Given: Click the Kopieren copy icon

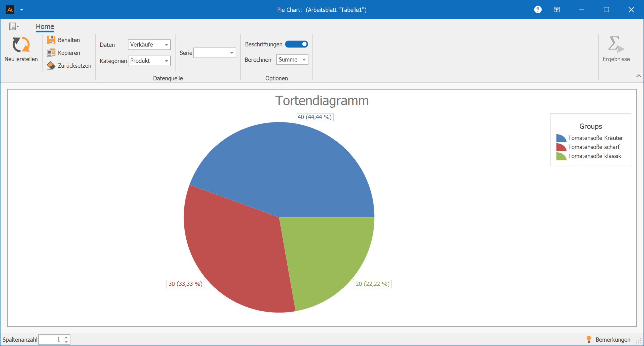Looking at the screenshot, I should pos(51,53).
